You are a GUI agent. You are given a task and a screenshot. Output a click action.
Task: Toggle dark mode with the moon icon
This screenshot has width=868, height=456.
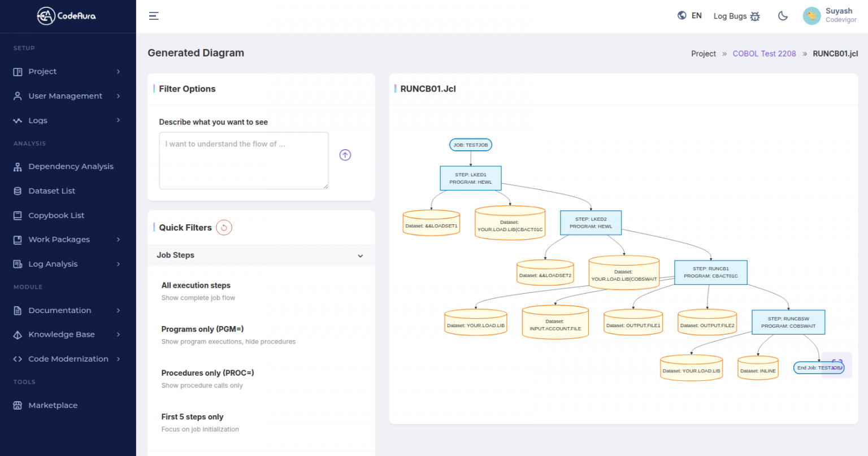click(783, 16)
